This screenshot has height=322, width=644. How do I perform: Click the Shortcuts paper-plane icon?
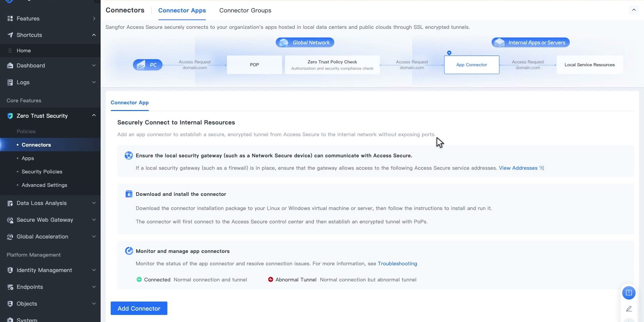coord(10,35)
